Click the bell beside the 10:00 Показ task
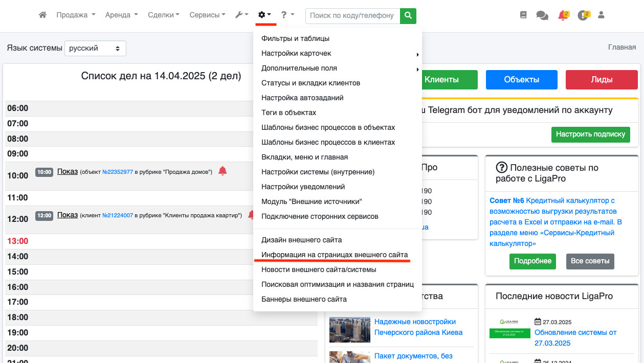Screen dimensions: 644x363 pyautogui.click(x=223, y=171)
